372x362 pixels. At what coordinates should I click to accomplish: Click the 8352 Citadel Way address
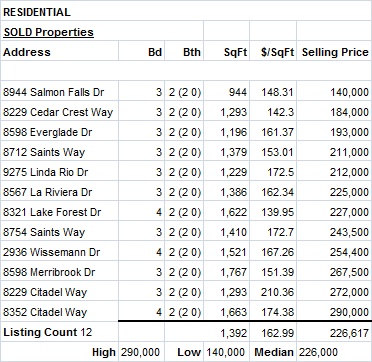(x=45, y=312)
